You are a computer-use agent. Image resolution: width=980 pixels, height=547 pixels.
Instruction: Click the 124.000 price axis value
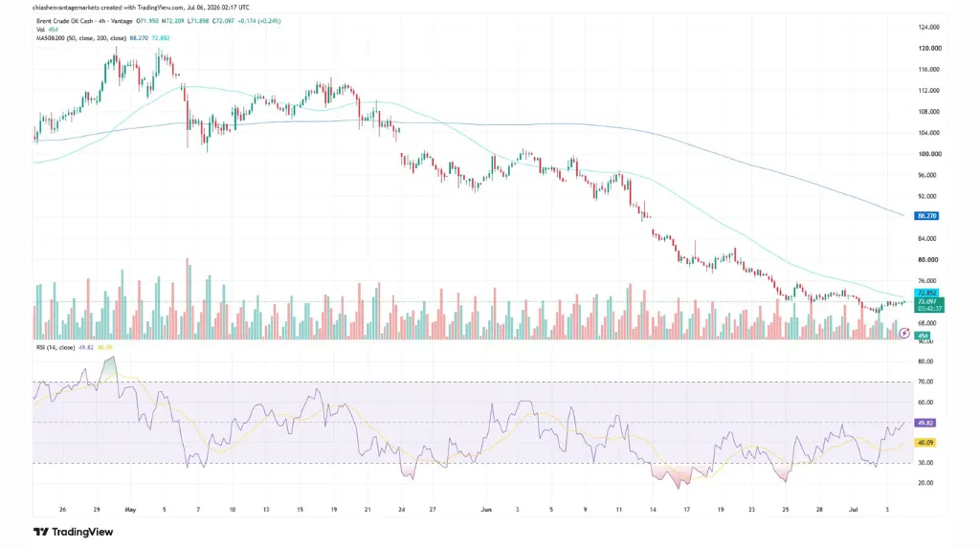click(929, 28)
